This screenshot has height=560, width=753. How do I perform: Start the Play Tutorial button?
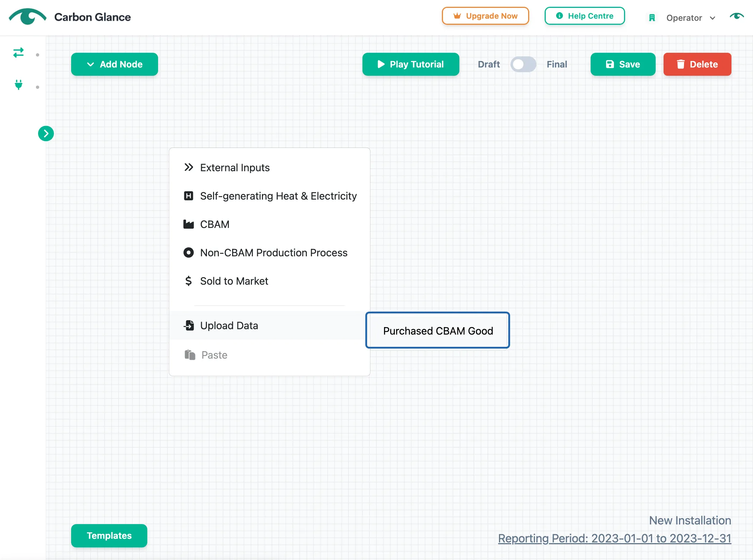[411, 64]
